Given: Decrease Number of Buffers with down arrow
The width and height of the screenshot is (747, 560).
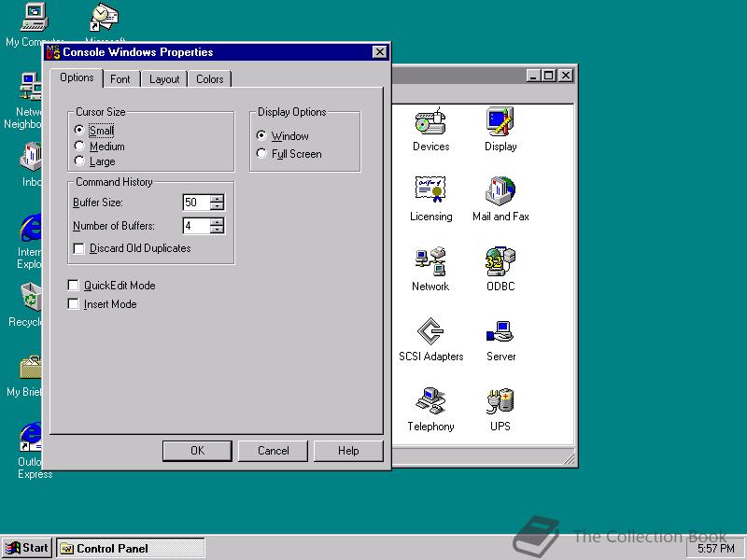Looking at the screenshot, I should click(x=217, y=230).
